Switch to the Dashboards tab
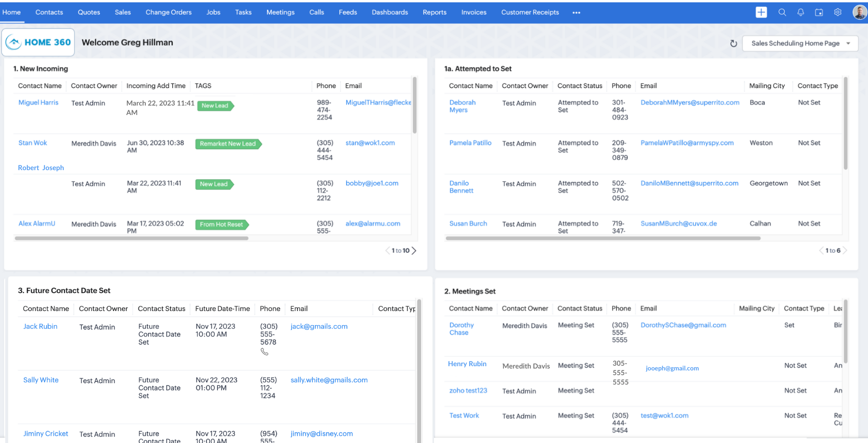The height and width of the screenshot is (443, 868). [390, 12]
